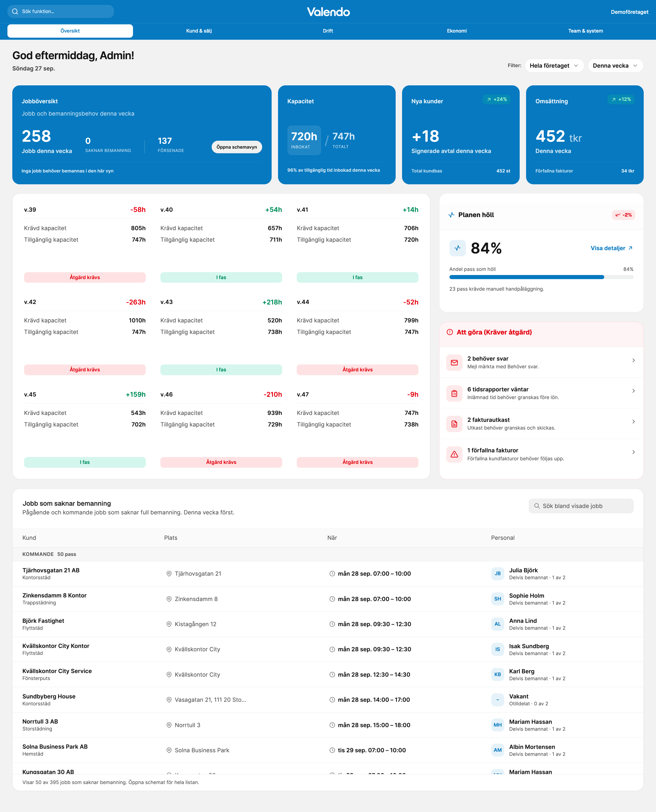Focus the Sök funktion search field
Image resolution: width=656 pixels, height=812 pixels.
[x=61, y=11]
